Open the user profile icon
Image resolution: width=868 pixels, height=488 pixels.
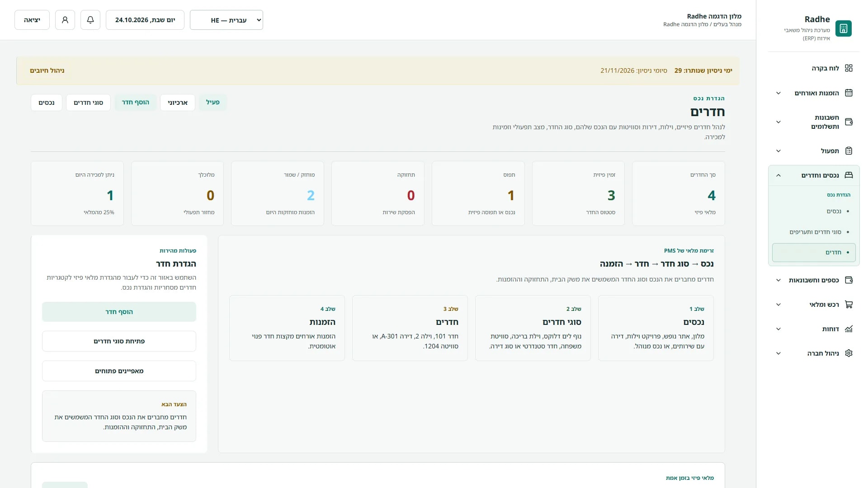(65, 20)
